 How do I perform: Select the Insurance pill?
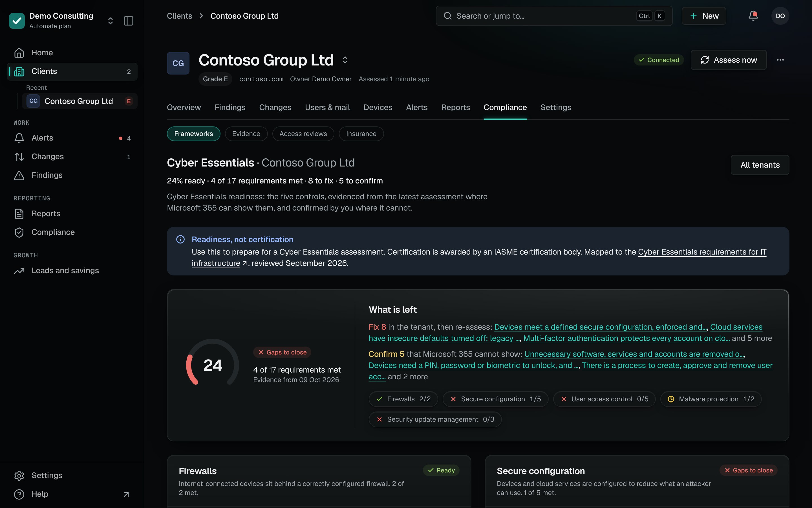click(x=361, y=134)
